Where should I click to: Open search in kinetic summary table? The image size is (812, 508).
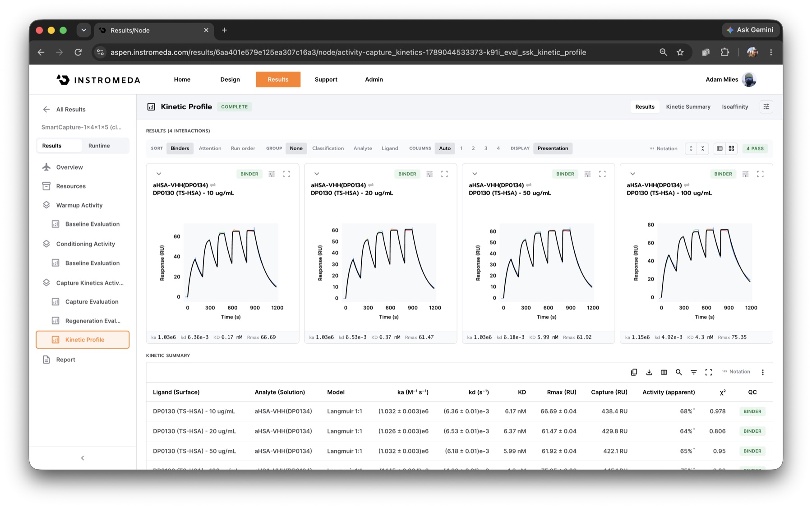[x=678, y=372]
